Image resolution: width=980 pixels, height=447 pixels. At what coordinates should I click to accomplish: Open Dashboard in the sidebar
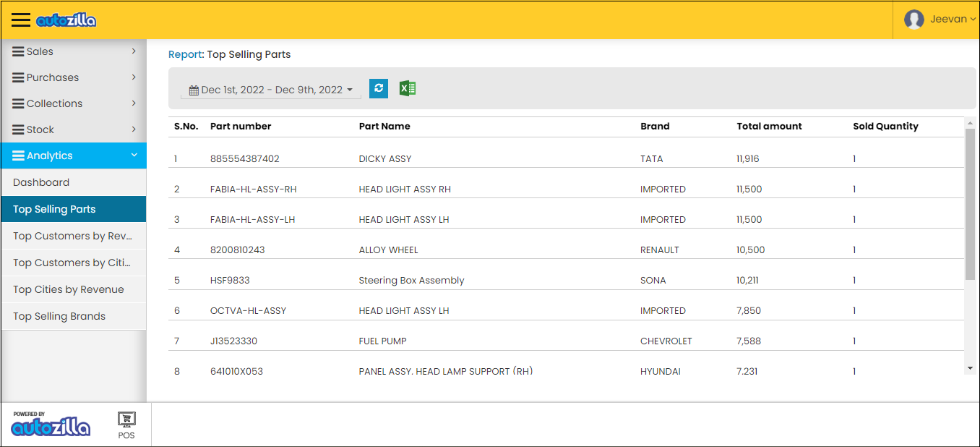pos(74,182)
